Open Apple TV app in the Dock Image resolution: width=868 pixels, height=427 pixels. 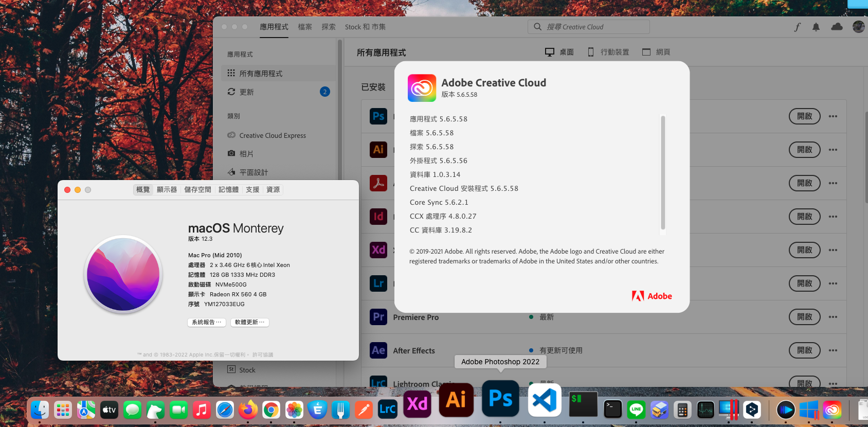109,410
